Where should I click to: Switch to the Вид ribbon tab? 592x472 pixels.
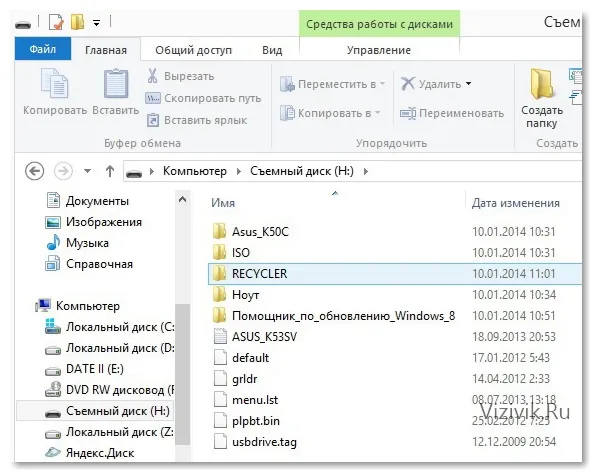tap(272, 50)
